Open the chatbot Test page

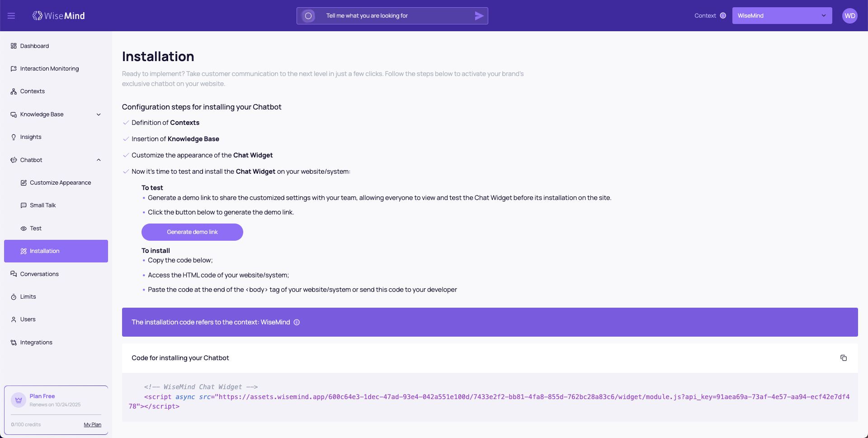[36, 229]
